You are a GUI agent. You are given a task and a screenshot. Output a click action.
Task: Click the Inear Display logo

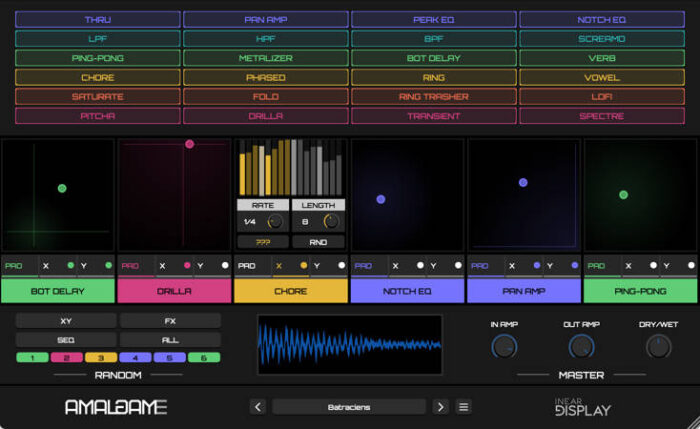pos(582,407)
